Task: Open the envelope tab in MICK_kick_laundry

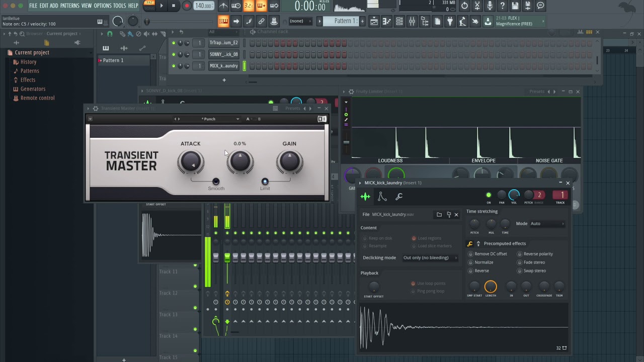Action: coord(382,196)
